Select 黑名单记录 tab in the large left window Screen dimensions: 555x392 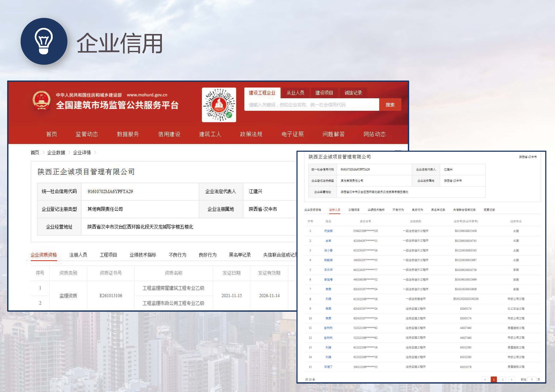[x=240, y=255]
